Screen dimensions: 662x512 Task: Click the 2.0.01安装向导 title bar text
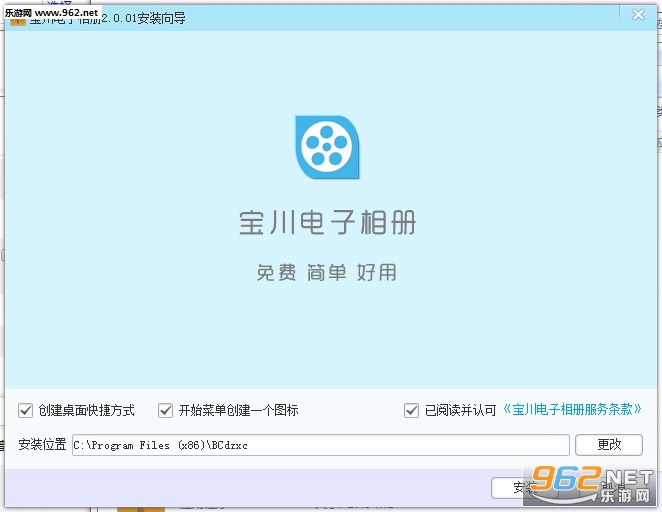(143, 18)
